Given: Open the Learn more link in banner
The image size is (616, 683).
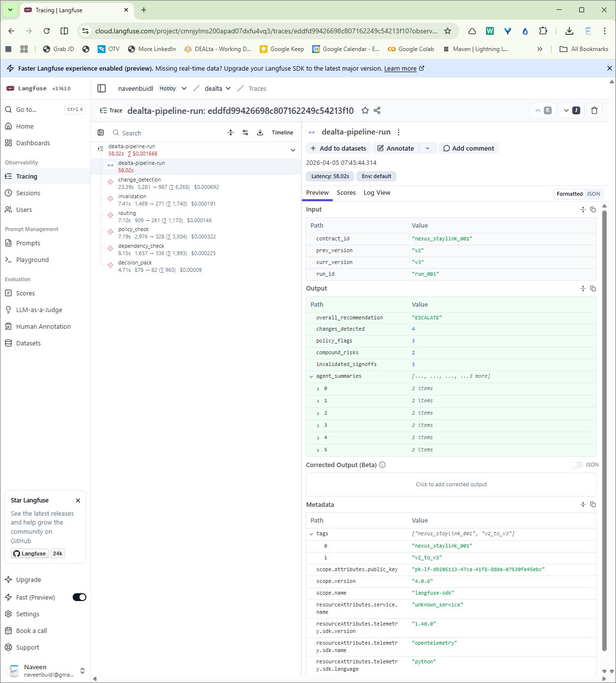Looking at the screenshot, I should coord(400,69).
